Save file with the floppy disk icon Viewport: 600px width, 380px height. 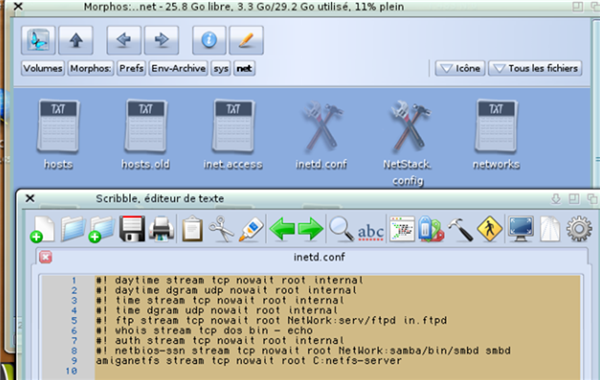click(x=132, y=229)
